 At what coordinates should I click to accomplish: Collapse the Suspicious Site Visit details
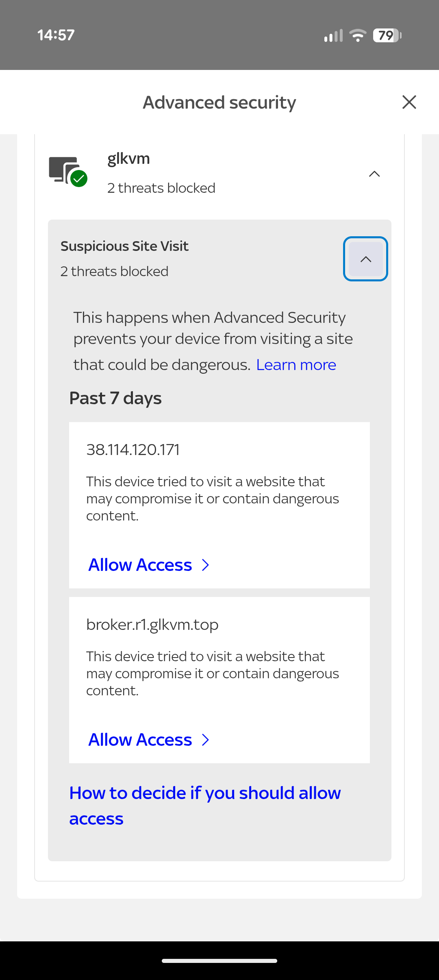[365, 259]
